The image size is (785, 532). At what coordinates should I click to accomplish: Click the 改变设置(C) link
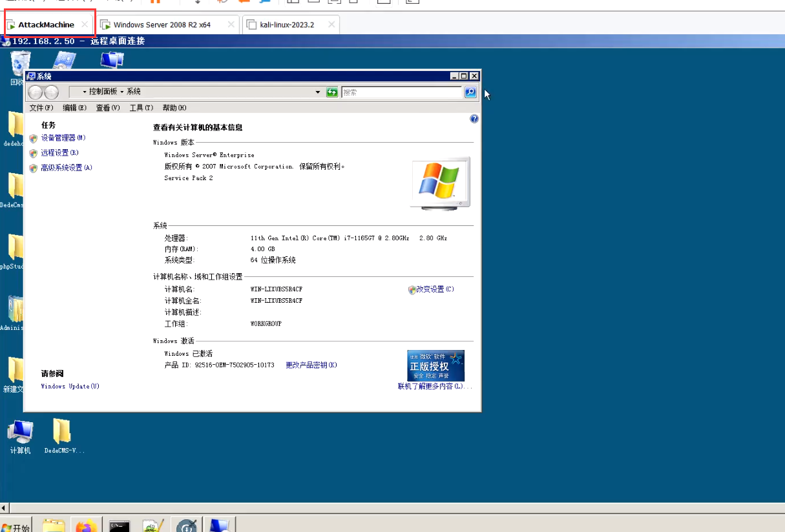pyautogui.click(x=435, y=289)
